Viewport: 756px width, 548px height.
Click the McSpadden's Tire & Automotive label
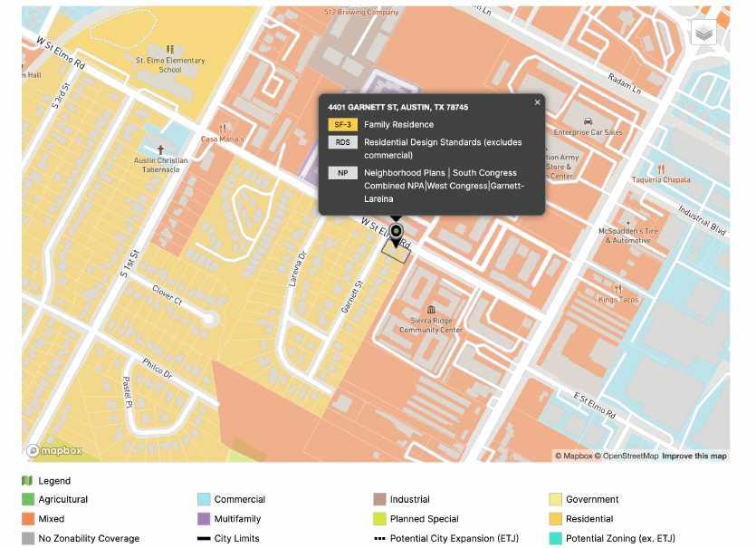(628, 236)
